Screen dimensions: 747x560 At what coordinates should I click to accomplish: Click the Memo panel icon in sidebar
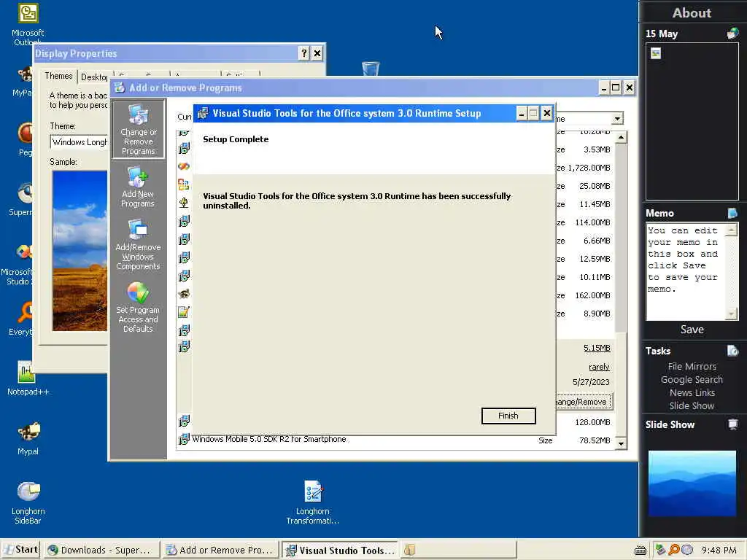pyautogui.click(x=732, y=212)
